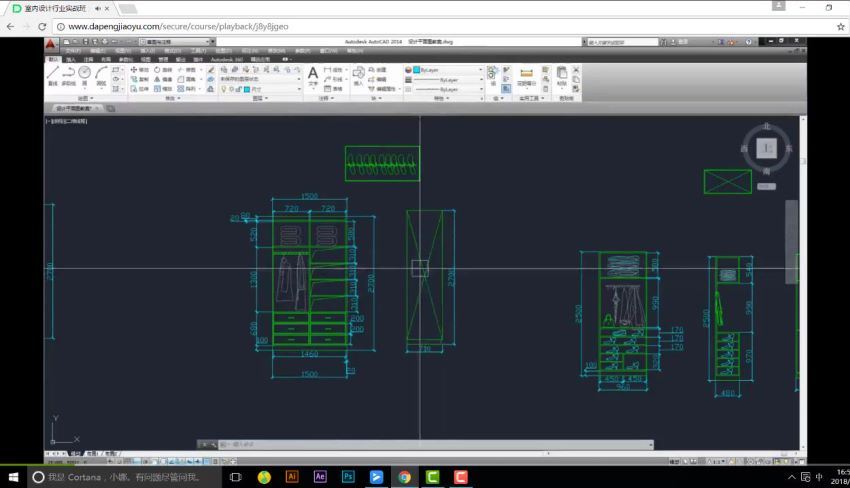Click the viewport controls label top-left
The image size is (850, 488).
(x=67, y=121)
